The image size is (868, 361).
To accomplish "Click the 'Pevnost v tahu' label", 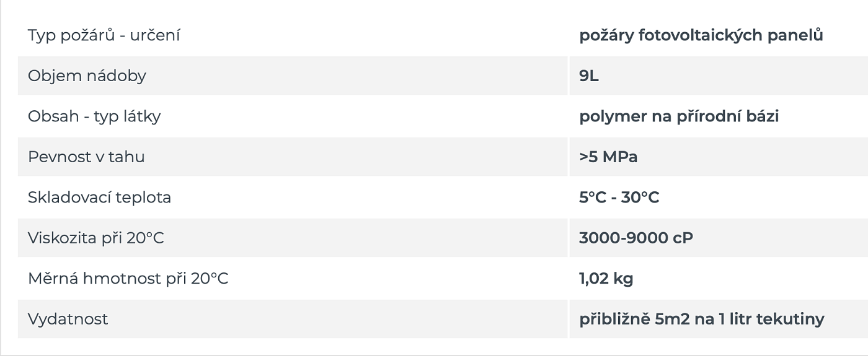I will pos(86,157).
